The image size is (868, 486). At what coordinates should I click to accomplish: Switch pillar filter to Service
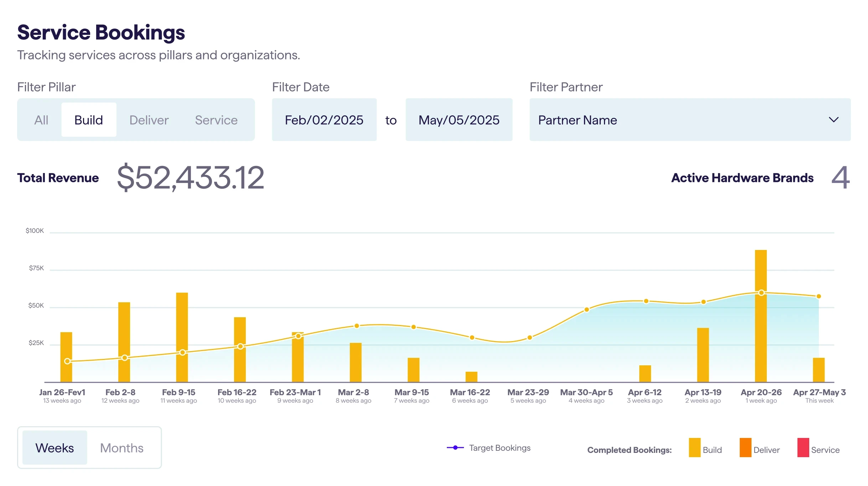click(x=216, y=120)
